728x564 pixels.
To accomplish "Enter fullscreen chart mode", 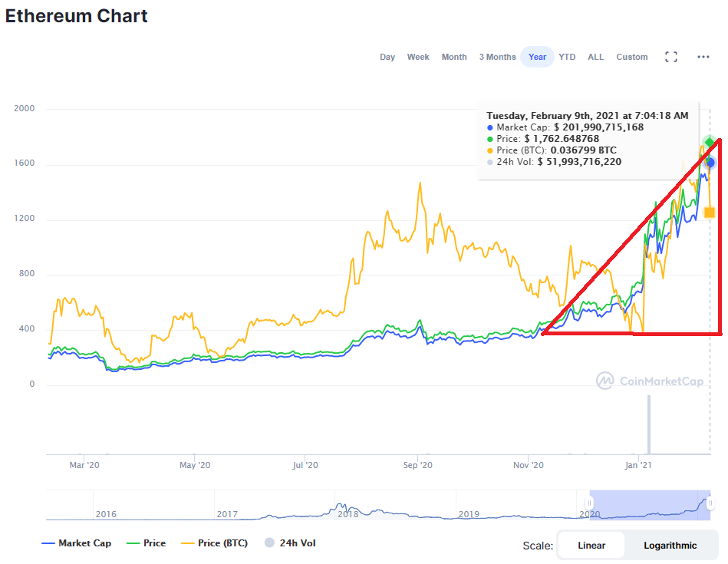I will click(671, 57).
